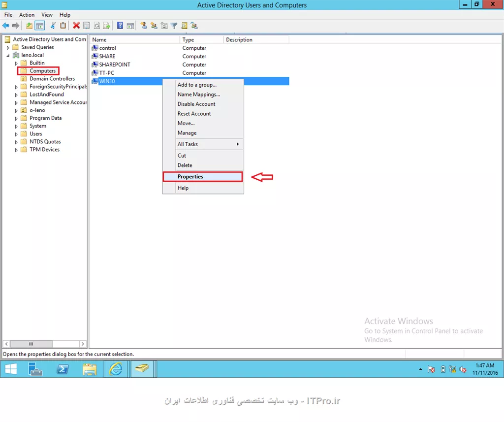The width and height of the screenshot is (504, 422).
Task: Click the blue Help question mark icon
Action: 120,26
